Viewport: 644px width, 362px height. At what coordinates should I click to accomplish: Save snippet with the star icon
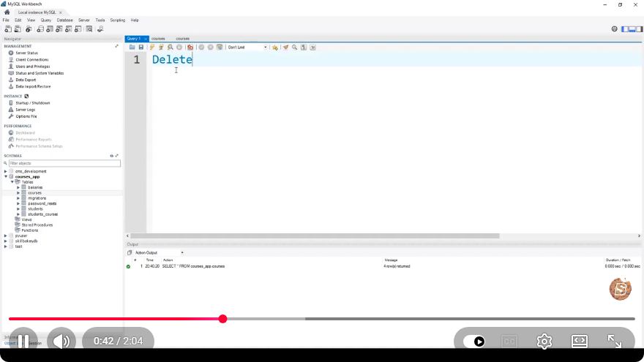274,48
